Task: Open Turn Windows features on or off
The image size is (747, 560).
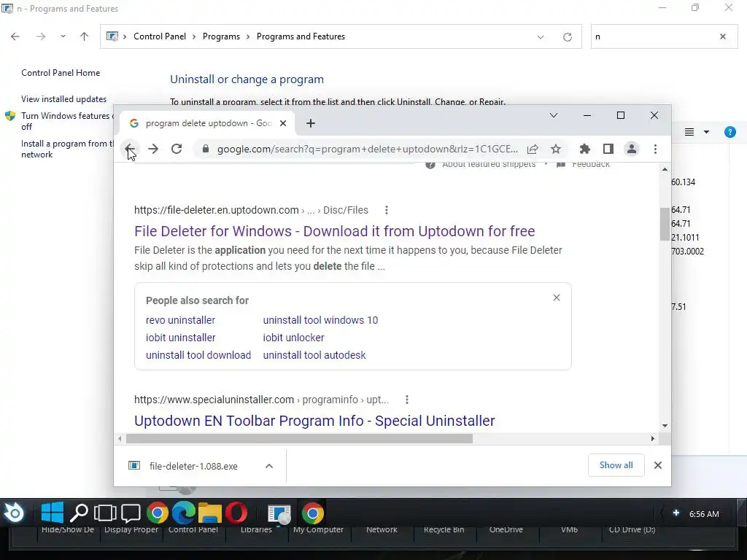Action: pyautogui.click(x=66, y=121)
